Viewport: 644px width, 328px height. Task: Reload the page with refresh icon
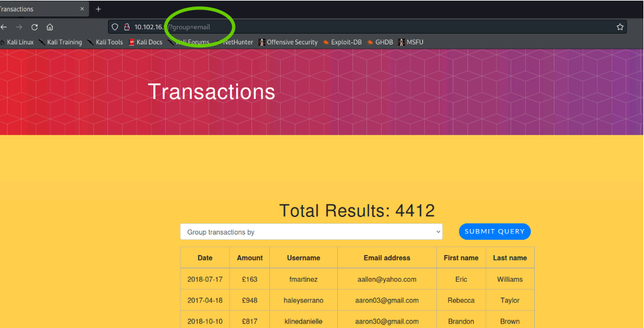point(34,27)
